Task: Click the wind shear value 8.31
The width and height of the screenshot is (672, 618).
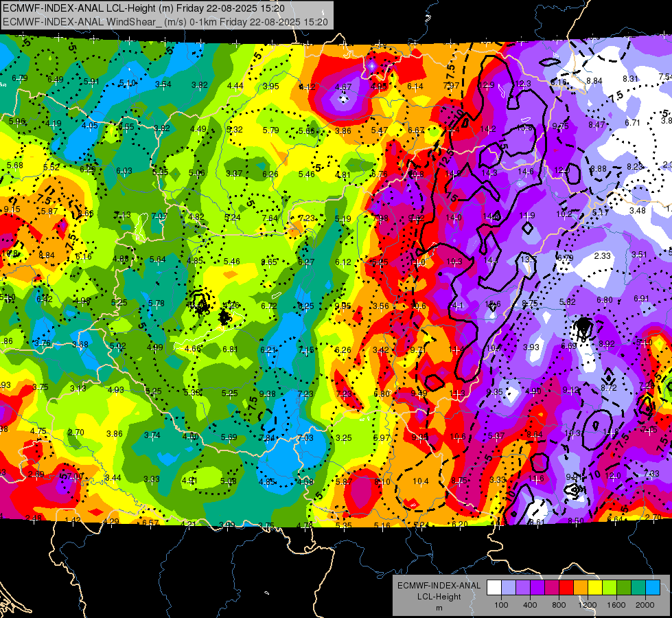Action: (x=630, y=78)
